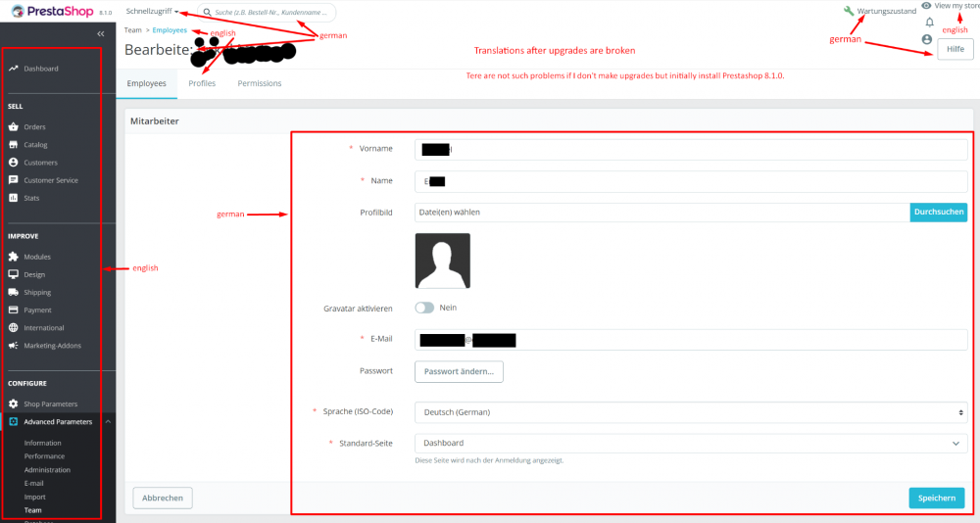
Task: Click the Stats bar chart icon
Action: click(x=13, y=198)
